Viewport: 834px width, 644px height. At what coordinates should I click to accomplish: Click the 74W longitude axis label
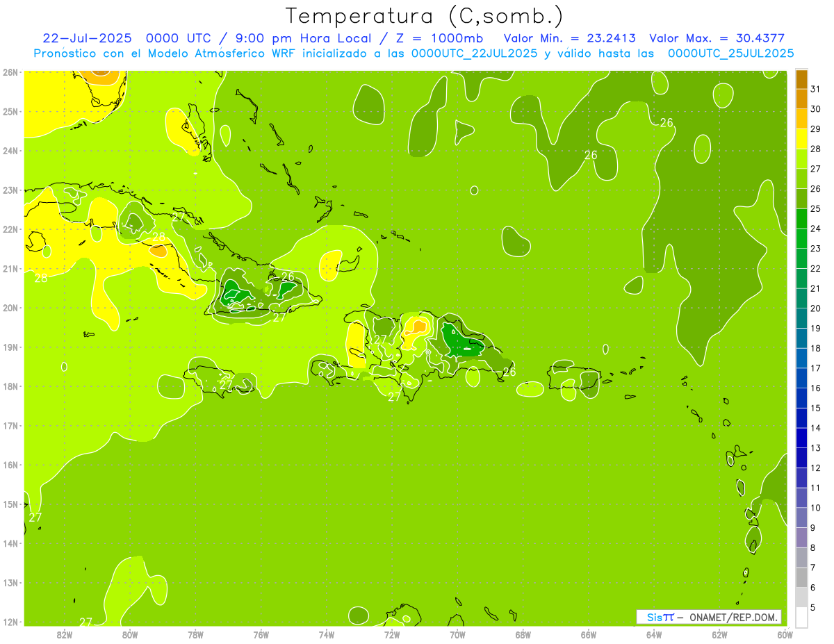pyautogui.click(x=327, y=634)
